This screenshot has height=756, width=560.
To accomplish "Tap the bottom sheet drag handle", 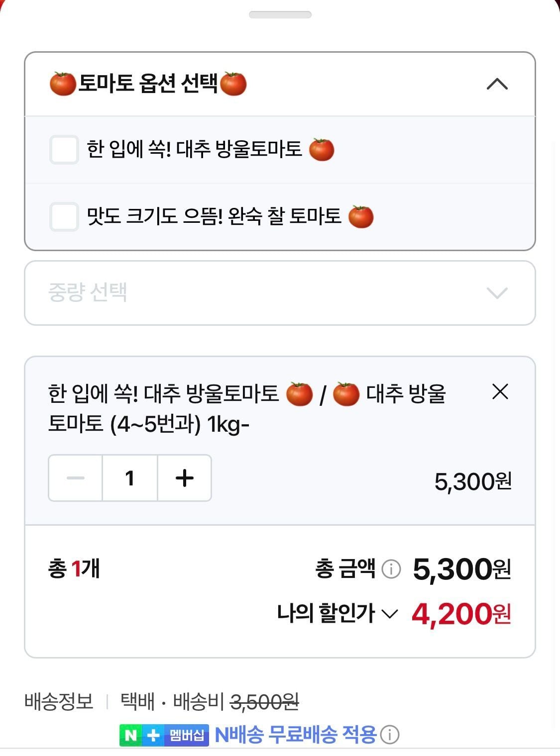I will (x=280, y=15).
